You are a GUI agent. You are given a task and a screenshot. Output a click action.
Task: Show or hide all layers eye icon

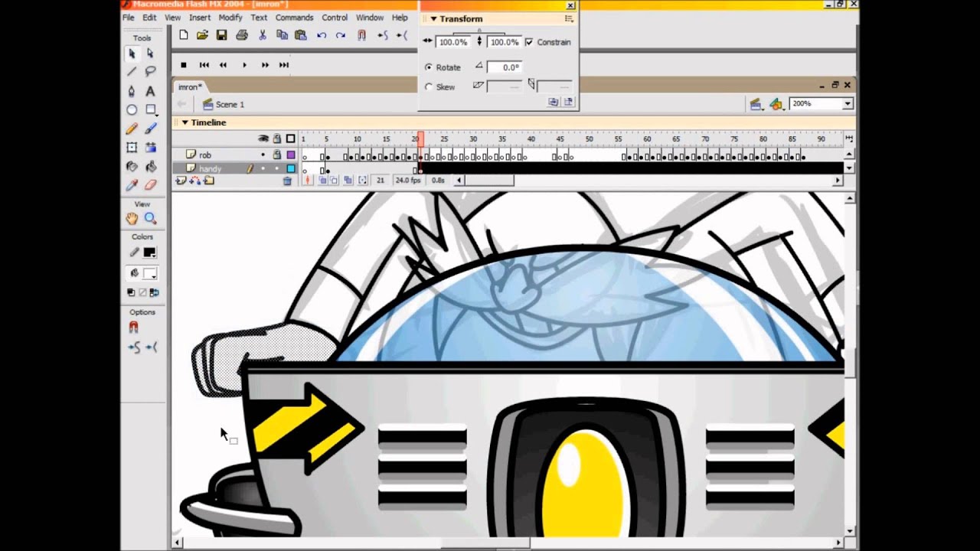(x=263, y=139)
